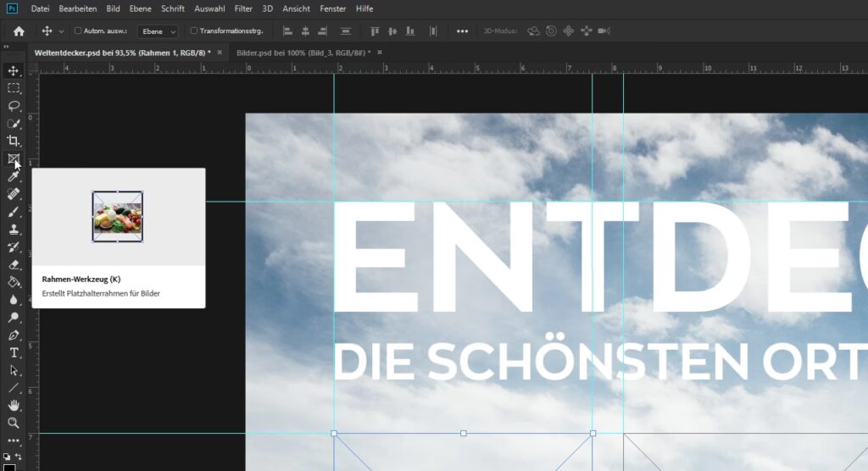
Task: Select the Horizontal Type tool
Action: tap(14, 352)
